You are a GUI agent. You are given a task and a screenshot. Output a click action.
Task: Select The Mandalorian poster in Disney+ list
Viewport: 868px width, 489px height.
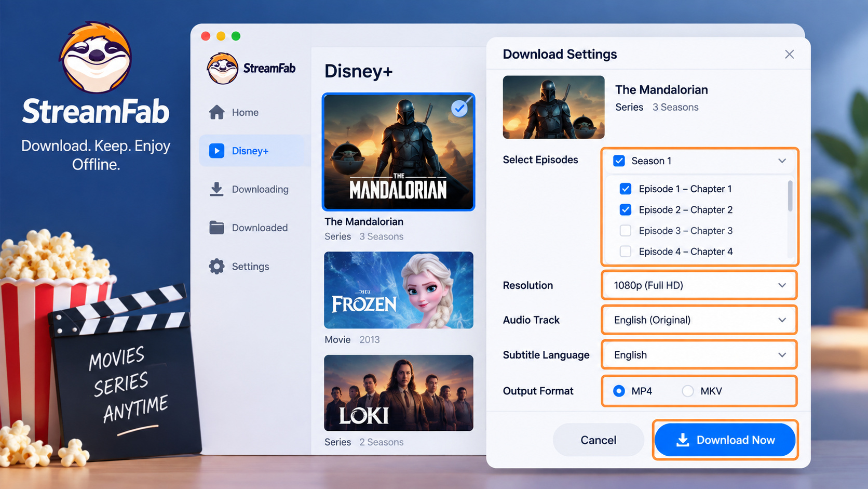click(399, 152)
